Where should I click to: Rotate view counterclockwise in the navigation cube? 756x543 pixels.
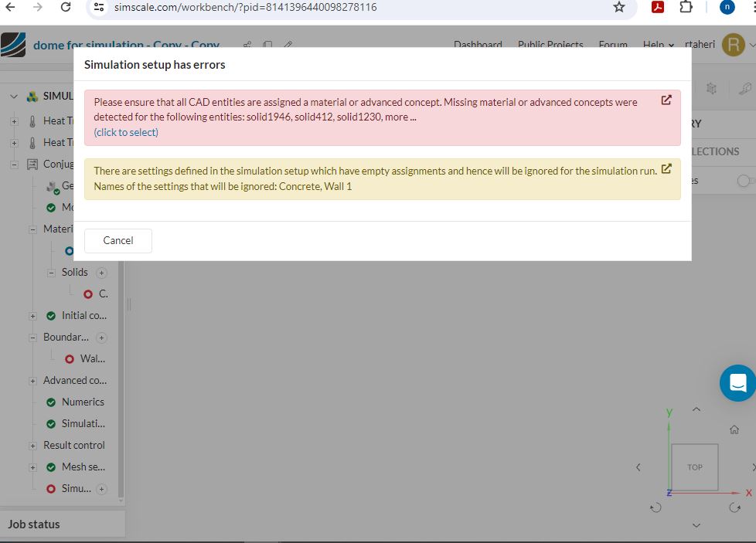click(656, 507)
